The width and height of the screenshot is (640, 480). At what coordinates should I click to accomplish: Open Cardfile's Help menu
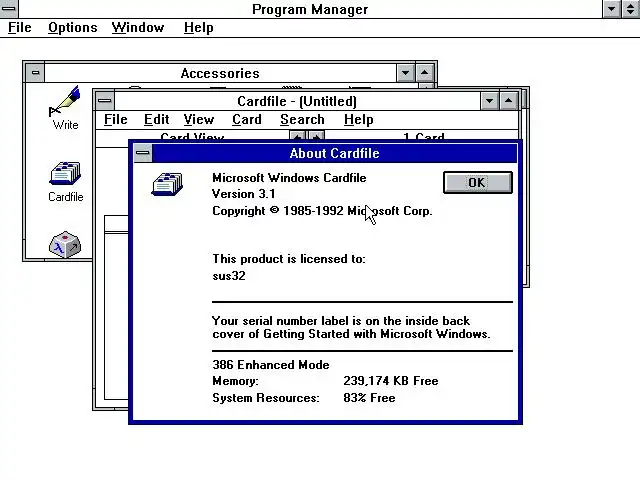coord(358,120)
